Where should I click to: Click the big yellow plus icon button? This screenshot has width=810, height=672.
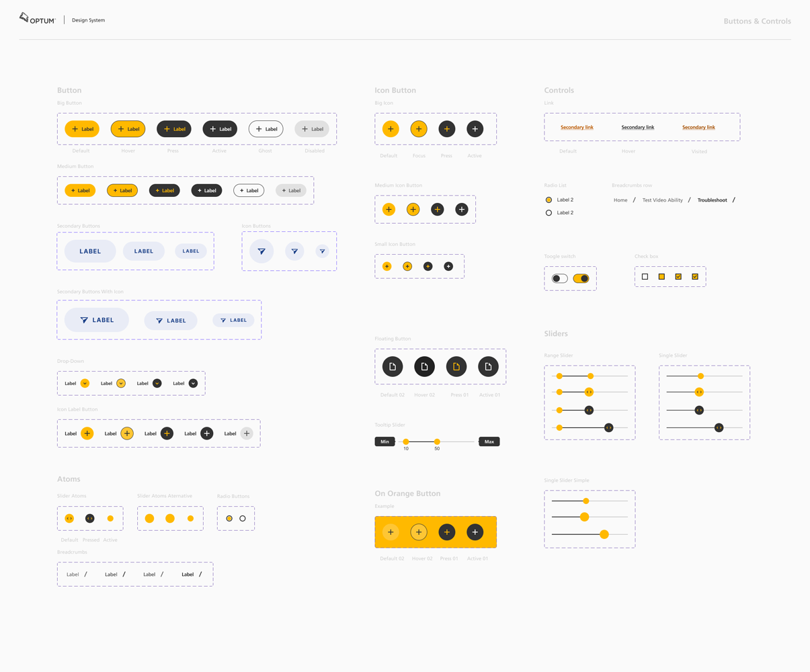pos(391,128)
